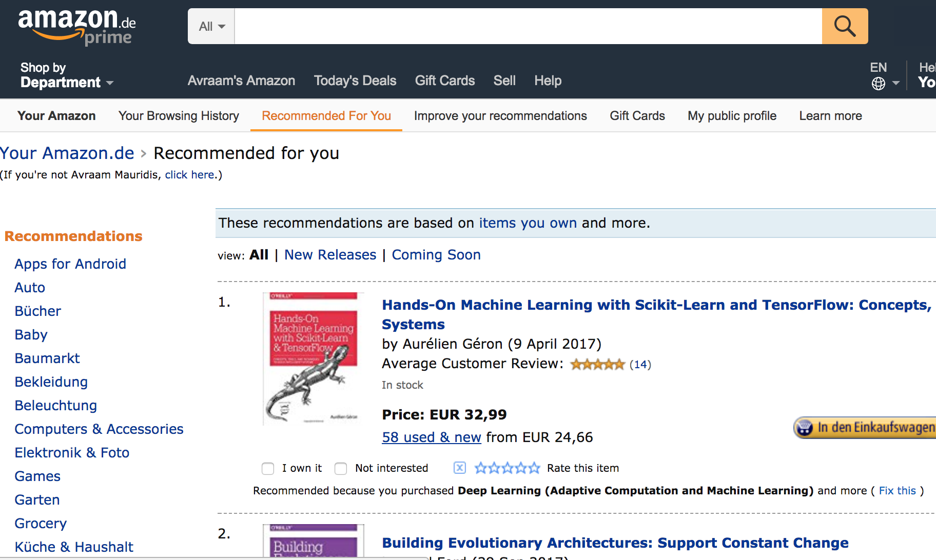Expand the EN language dropdown arrow
The image size is (936, 560).
point(896,83)
